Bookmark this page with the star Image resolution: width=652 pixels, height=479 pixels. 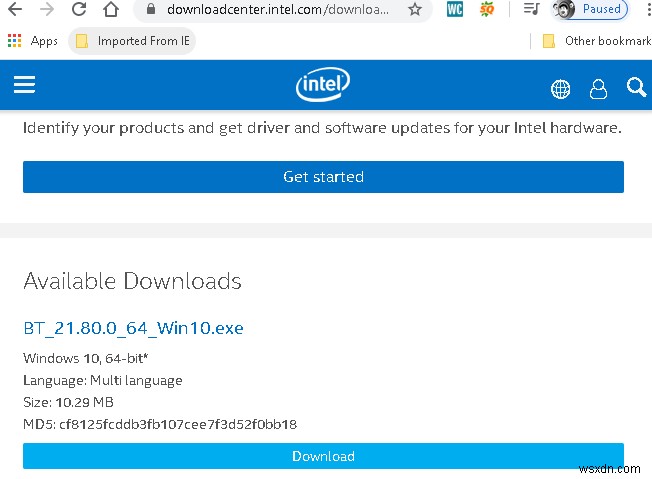click(415, 9)
